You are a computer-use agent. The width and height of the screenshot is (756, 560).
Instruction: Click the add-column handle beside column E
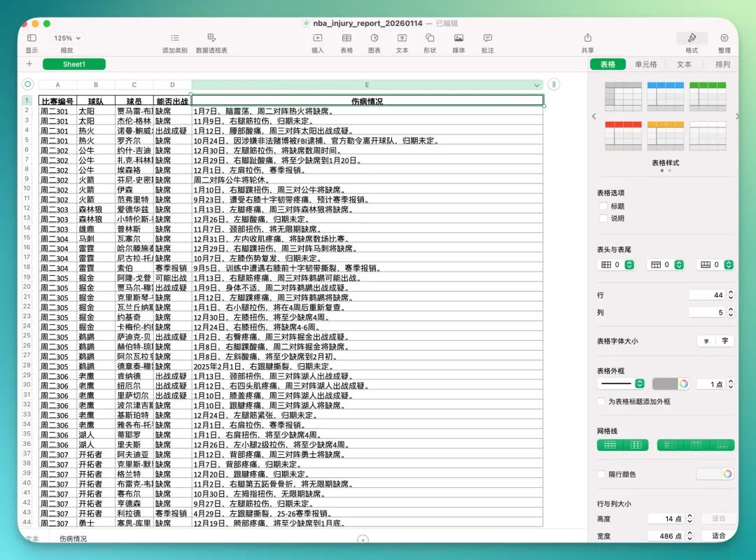[x=554, y=85]
